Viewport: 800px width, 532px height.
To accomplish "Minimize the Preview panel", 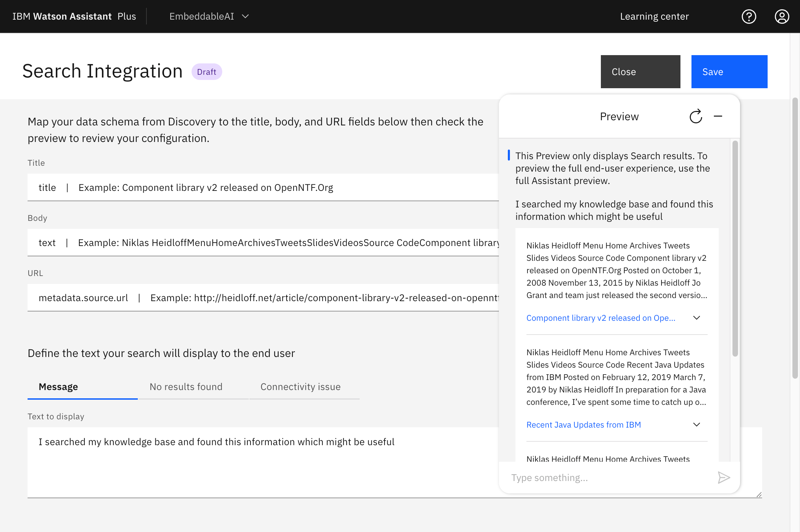I will point(718,116).
